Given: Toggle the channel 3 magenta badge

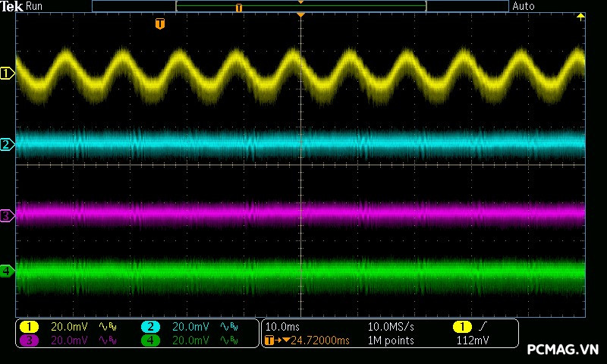Looking at the screenshot, I should [x=29, y=340].
